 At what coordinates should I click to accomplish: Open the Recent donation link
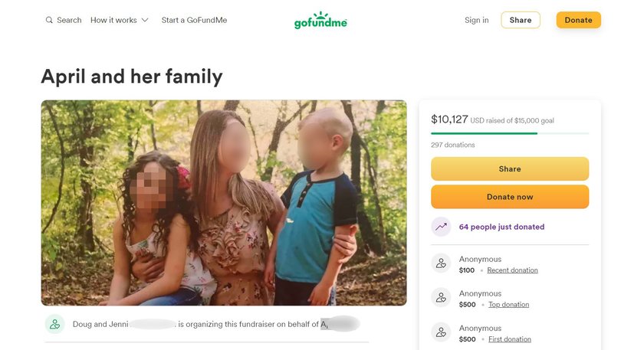click(512, 270)
